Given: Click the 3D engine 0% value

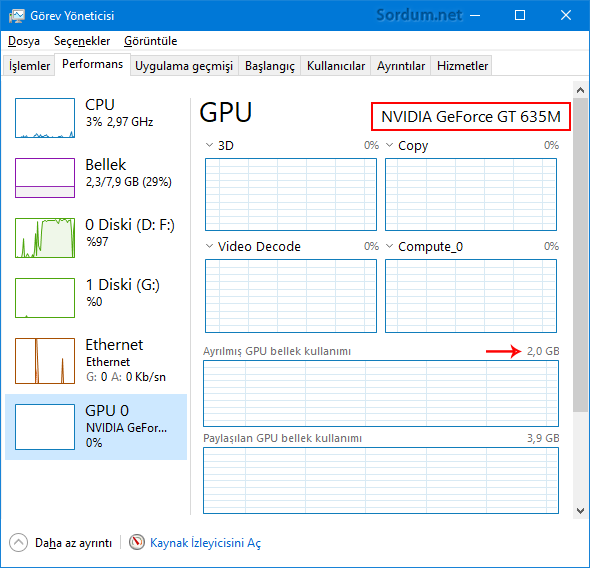Looking at the screenshot, I should pyautogui.click(x=371, y=145).
